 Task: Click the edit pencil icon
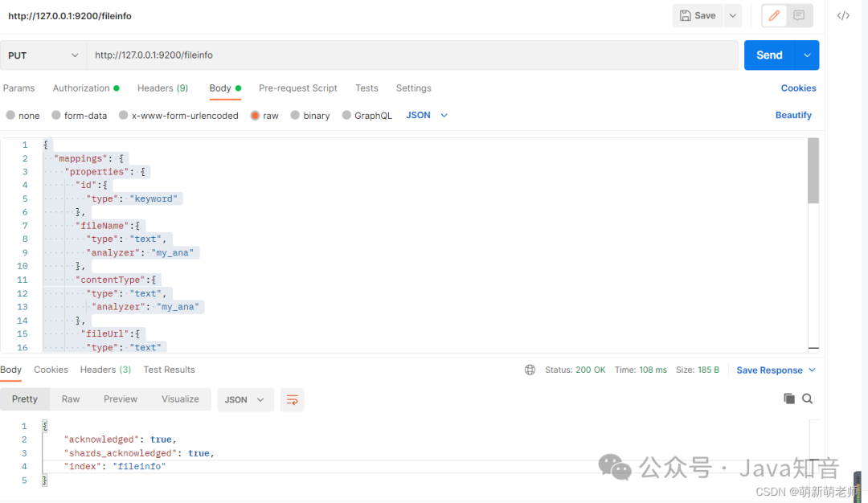[774, 15]
